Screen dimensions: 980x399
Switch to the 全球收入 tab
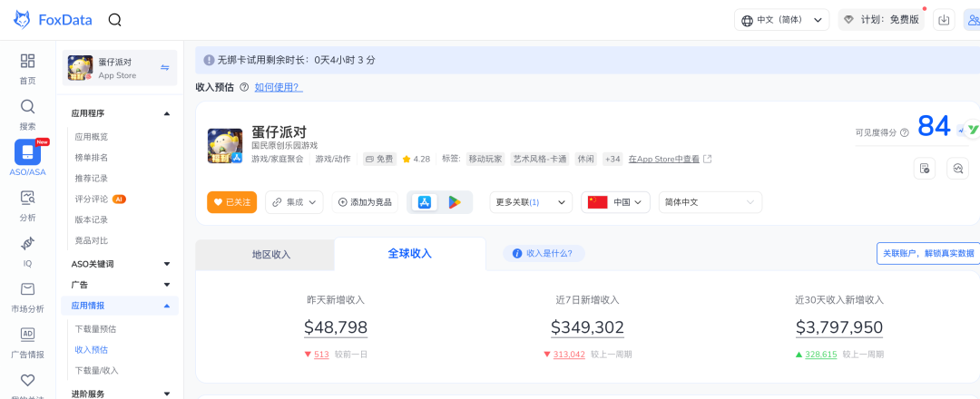tap(410, 254)
